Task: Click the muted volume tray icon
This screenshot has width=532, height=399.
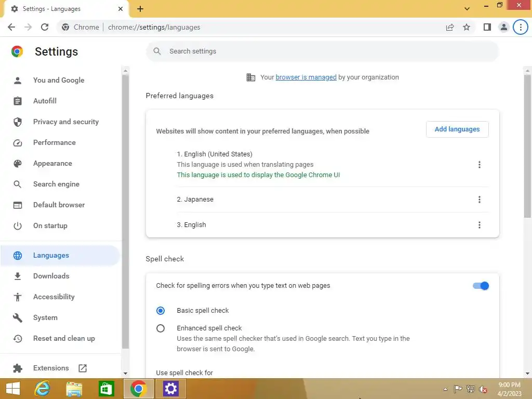Action: (483, 389)
